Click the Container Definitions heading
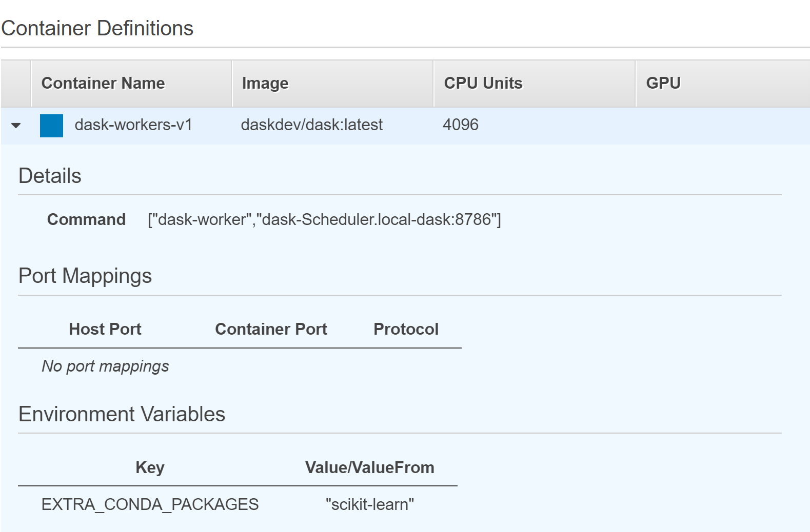This screenshot has height=532, width=810. [97, 28]
